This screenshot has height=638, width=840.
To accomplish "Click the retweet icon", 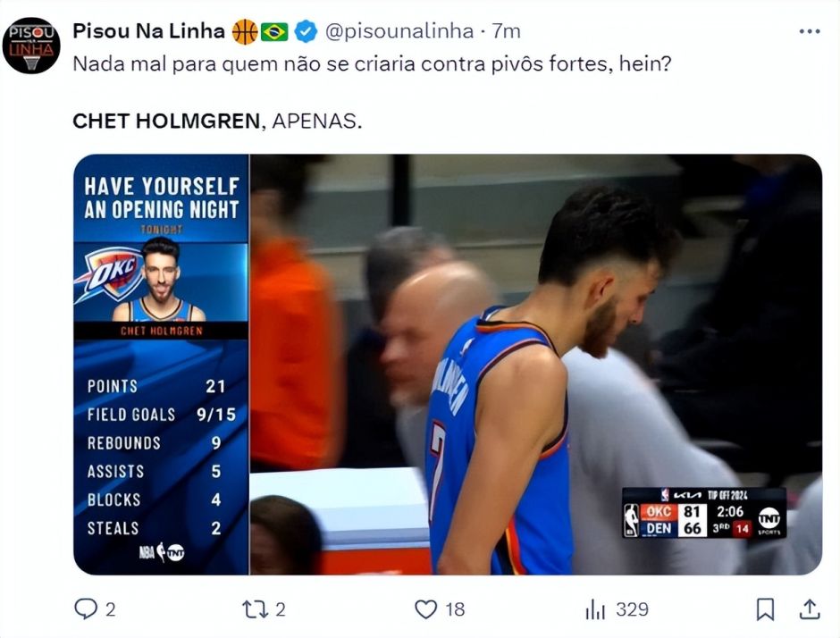I will (256, 609).
